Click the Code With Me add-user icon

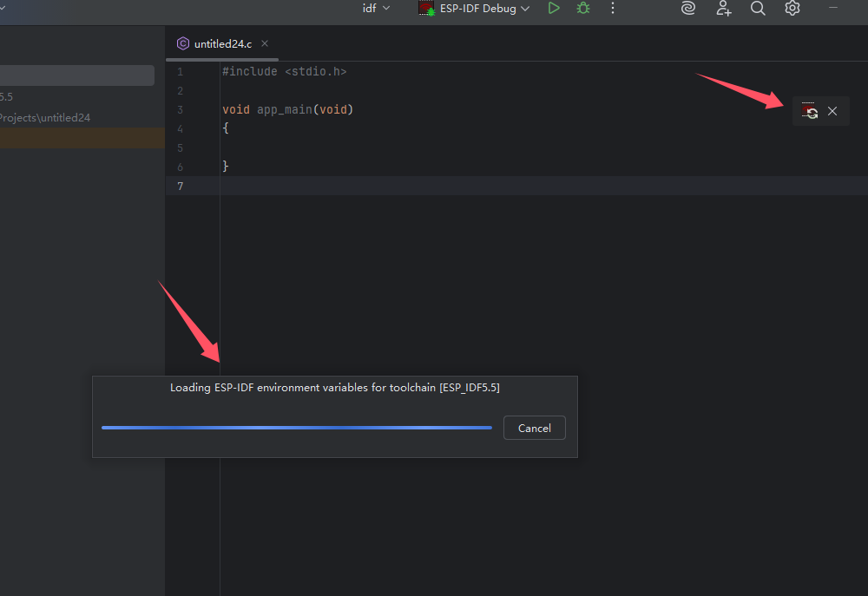click(723, 9)
